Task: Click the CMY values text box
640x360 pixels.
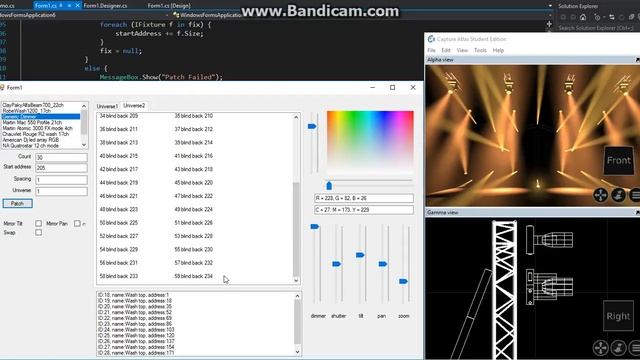Action: tap(364, 210)
